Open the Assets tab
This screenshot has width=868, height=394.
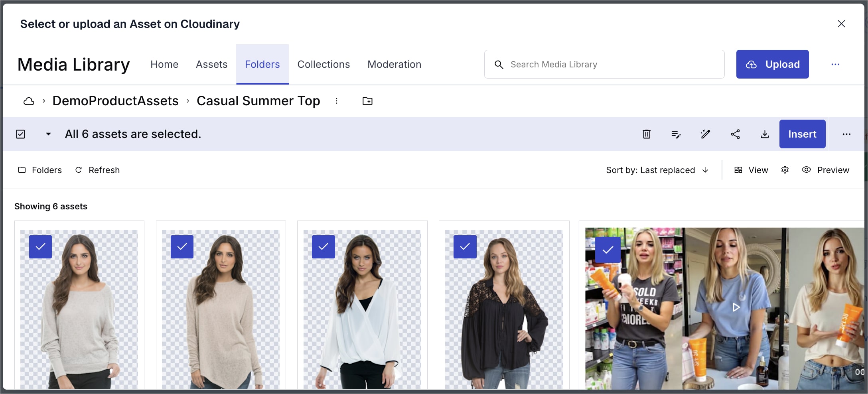pos(211,65)
